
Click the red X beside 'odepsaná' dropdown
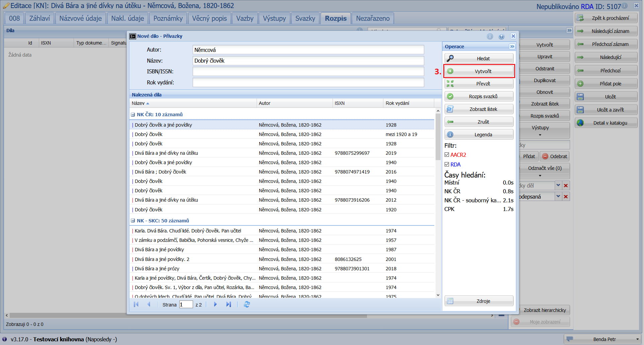(x=566, y=197)
